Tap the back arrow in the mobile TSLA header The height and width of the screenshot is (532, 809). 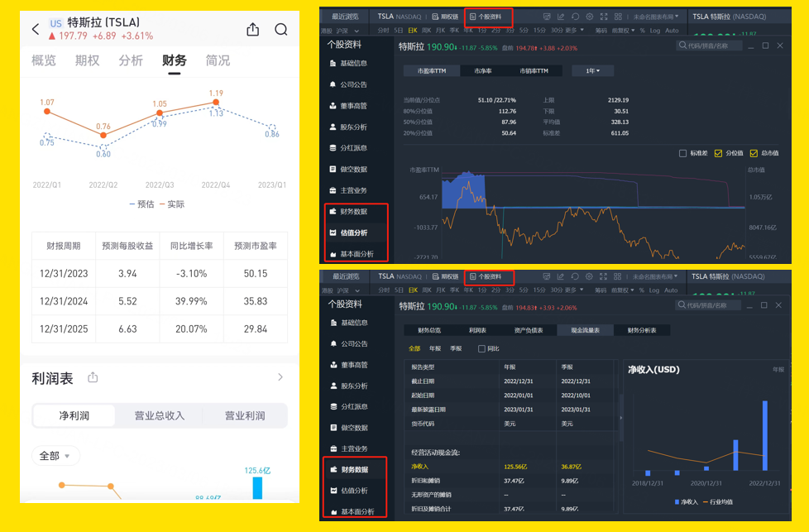[35, 30]
